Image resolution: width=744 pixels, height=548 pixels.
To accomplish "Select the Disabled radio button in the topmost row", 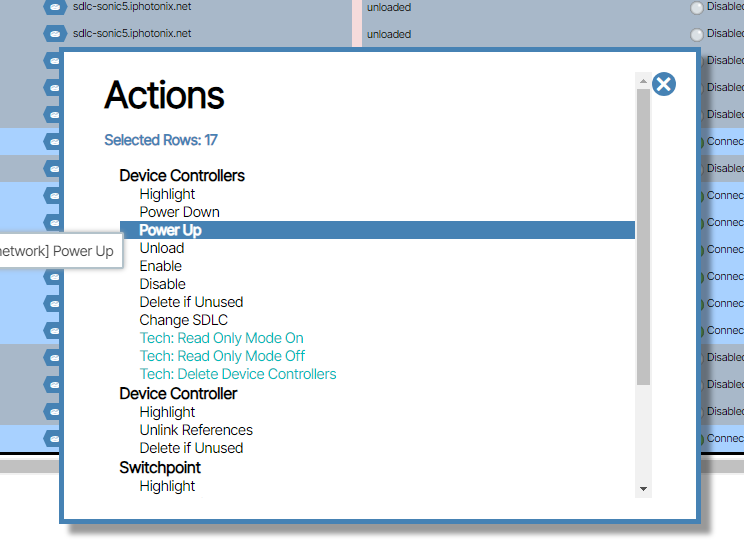I will pos(697,7).
